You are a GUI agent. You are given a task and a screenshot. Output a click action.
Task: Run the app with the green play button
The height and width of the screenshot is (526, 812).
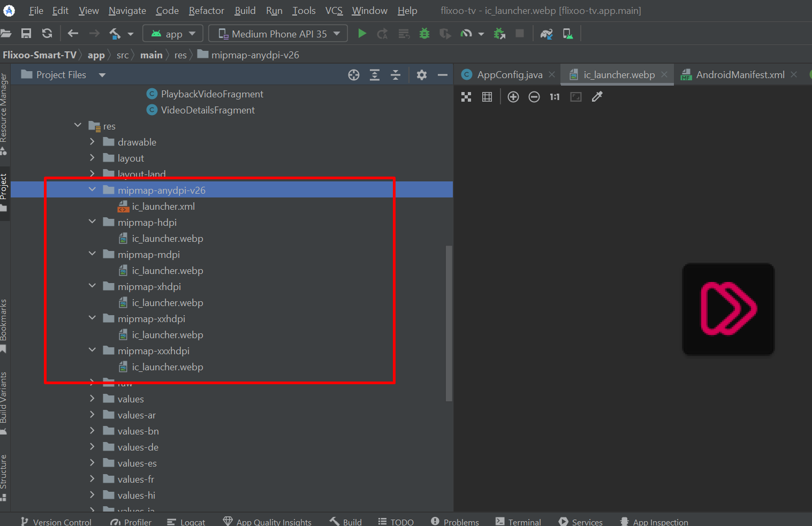point(362,34)
